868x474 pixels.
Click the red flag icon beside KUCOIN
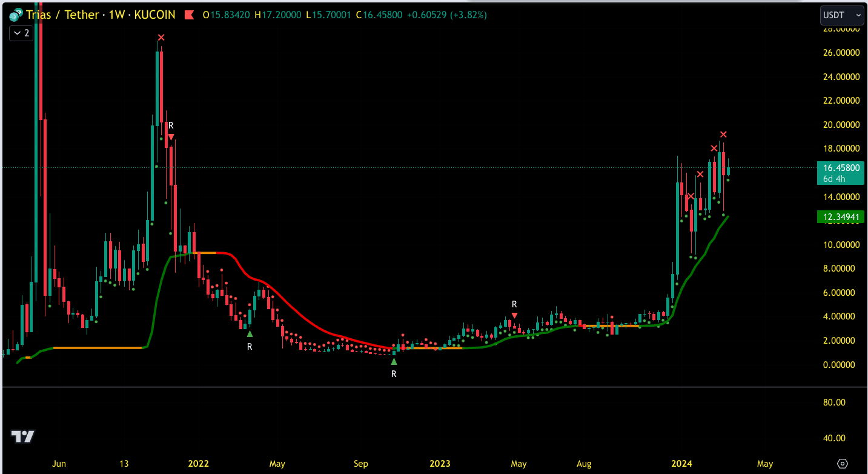pyautogui.click(x=190, y=15)
